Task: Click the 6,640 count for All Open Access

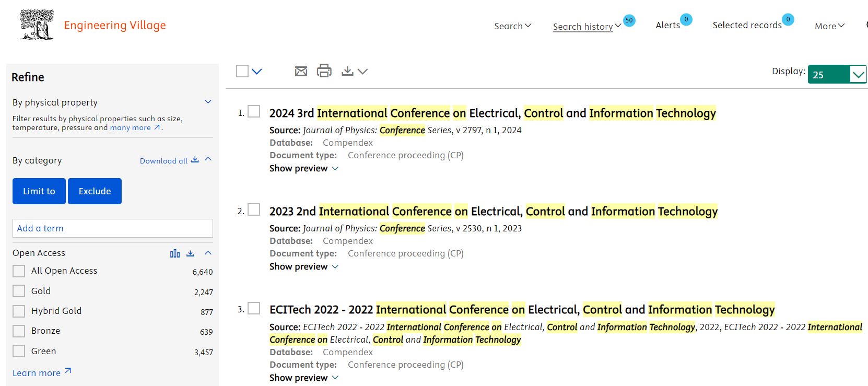Action: 203,272
